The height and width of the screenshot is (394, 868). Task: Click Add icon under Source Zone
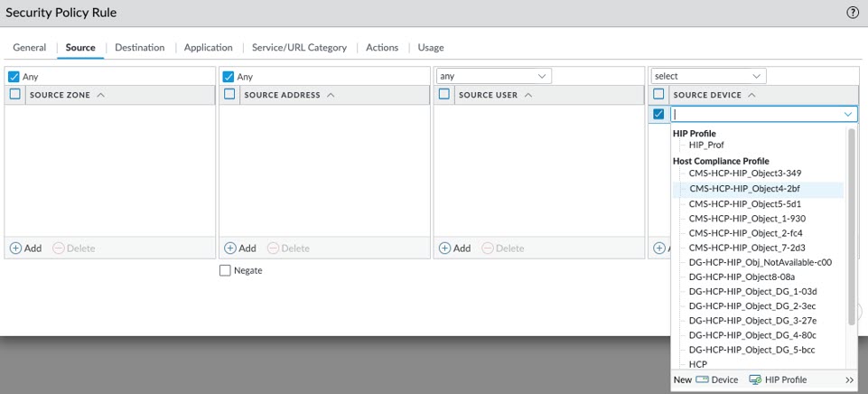pyautogui.click(x=15, y=248)
